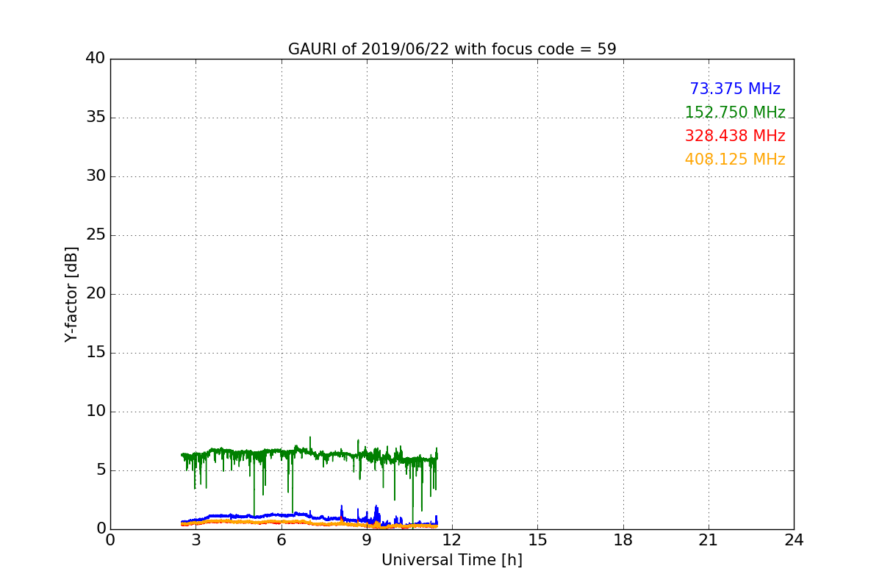Screen dimensions: 882x588
Task: Click the x-axis tick label 6
Action: (x=282, y=540)
